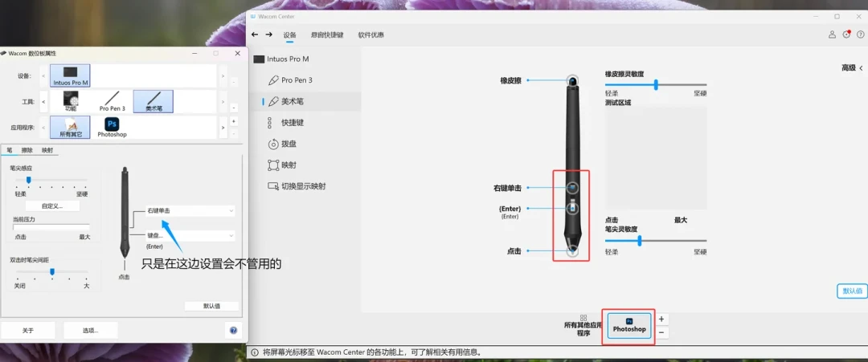Click the eraser end of pen

(572, 81)
